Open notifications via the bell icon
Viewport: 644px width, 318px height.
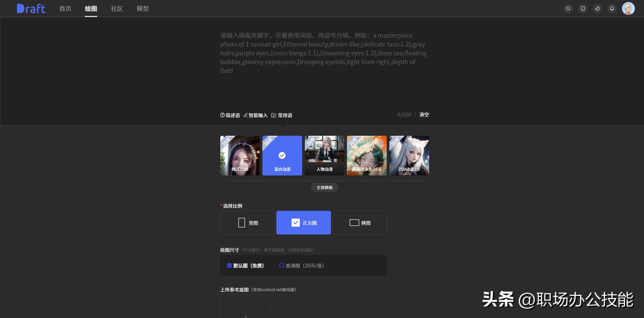612,8
